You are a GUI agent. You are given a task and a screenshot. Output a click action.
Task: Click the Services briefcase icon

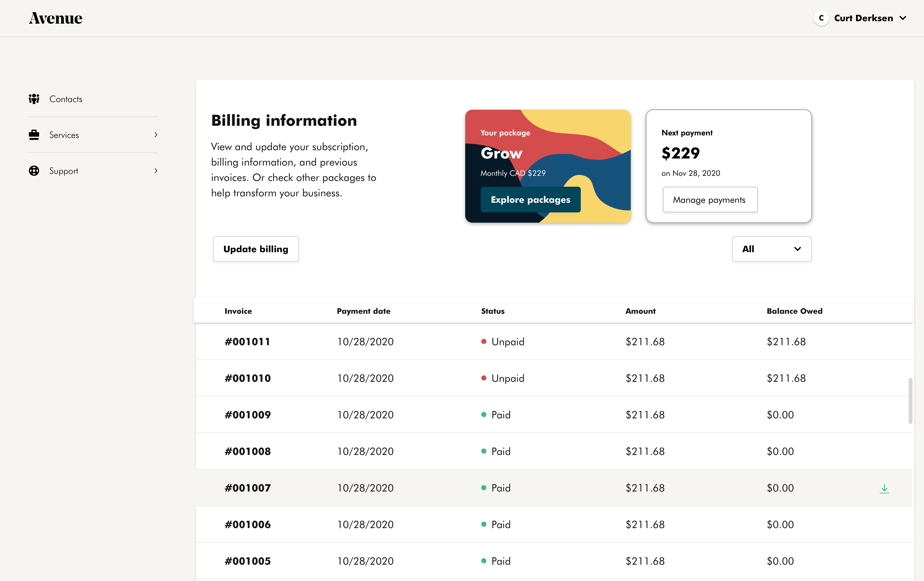(x=34, y=135)
